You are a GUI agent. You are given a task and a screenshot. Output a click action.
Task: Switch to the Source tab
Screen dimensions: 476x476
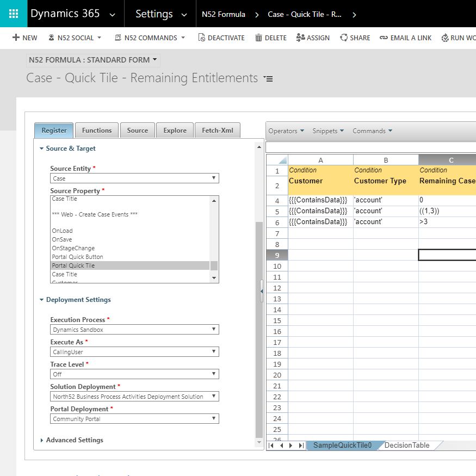click(138, 130)
